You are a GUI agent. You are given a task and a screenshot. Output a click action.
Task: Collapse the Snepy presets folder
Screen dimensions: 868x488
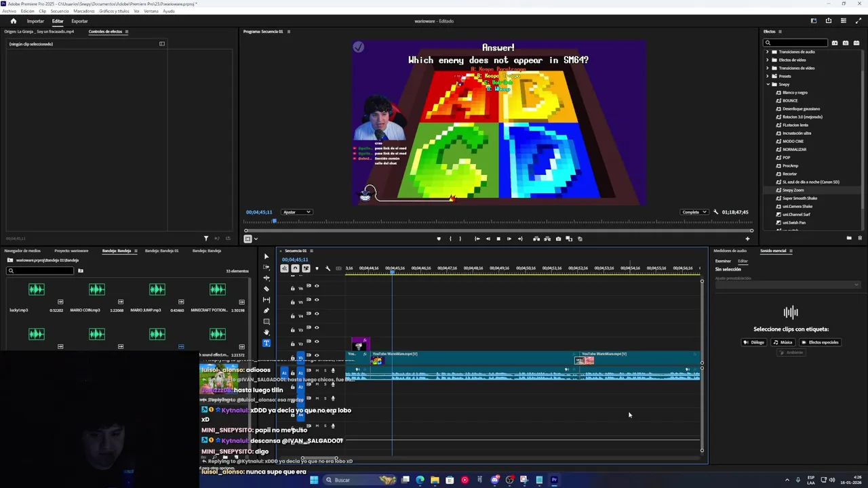tap(768, 84)
